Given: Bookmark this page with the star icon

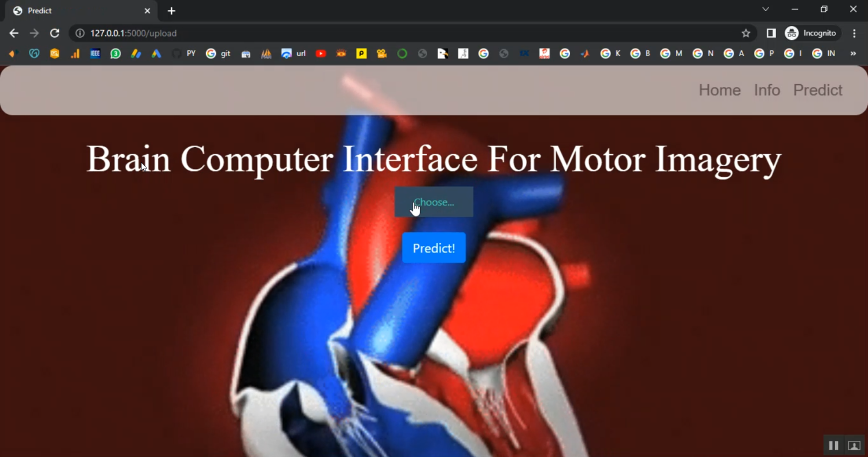Looking at the screenshot, I should pos(746,33).
